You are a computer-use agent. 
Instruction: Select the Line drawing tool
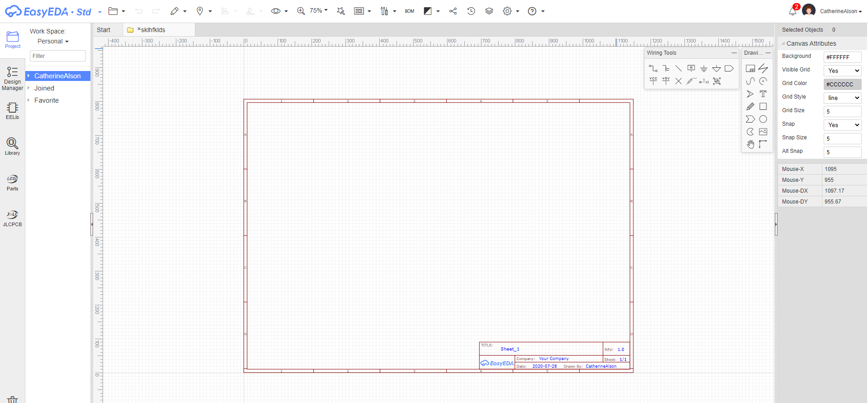click(x=763, y=68)
